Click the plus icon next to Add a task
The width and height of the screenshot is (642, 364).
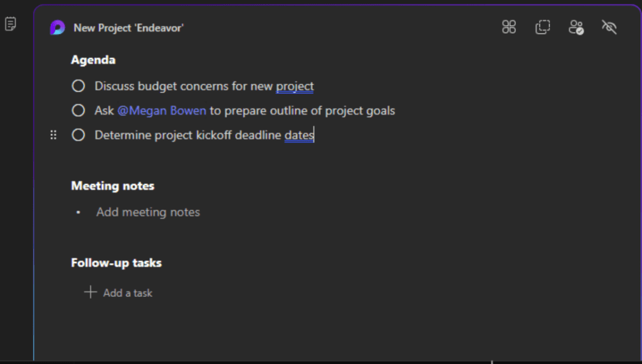[x=90, y=292]
